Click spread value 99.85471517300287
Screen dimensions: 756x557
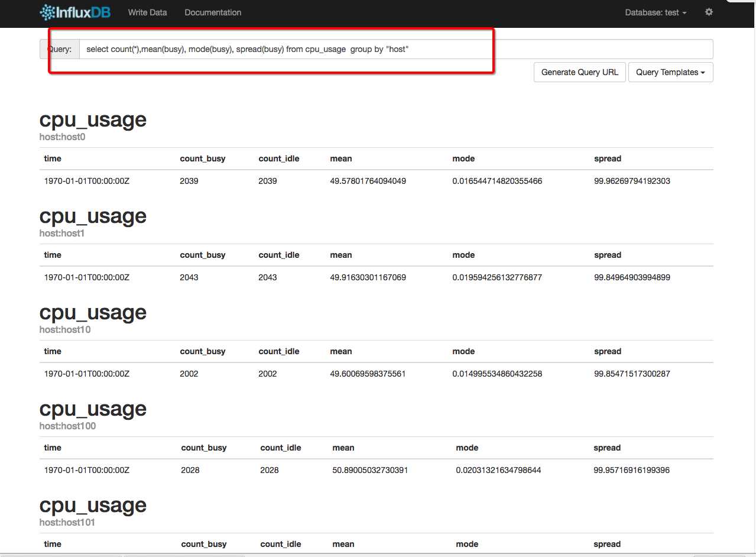click(x=632, y=374)
